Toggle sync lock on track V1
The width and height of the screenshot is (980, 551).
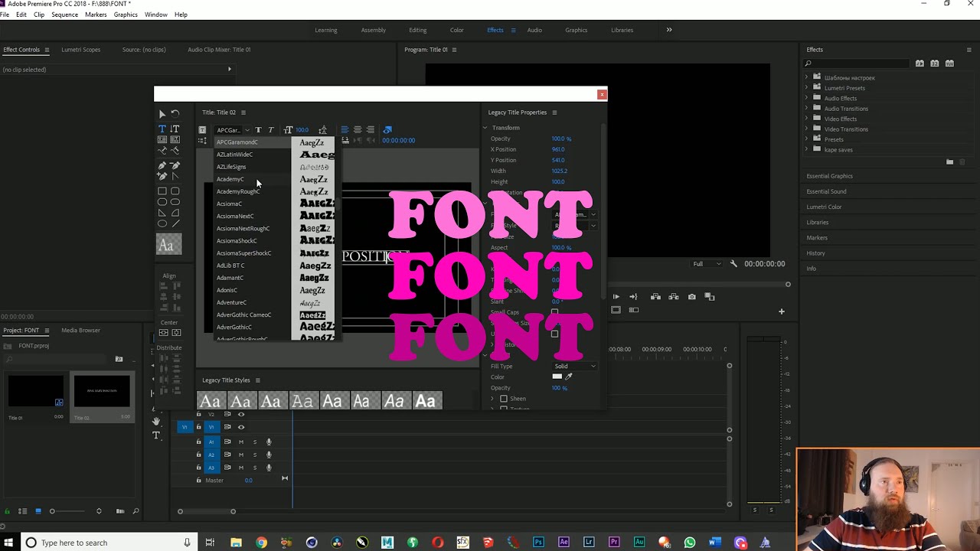coord(227,427)
